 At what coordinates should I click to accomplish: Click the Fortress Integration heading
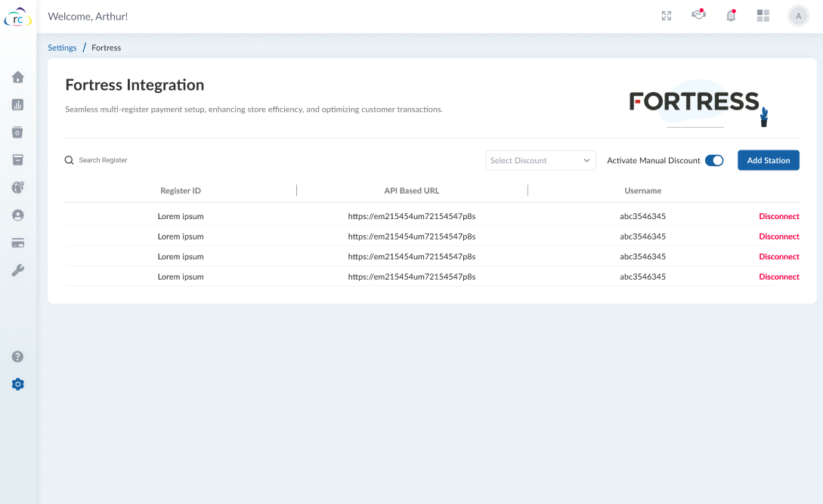135,85
